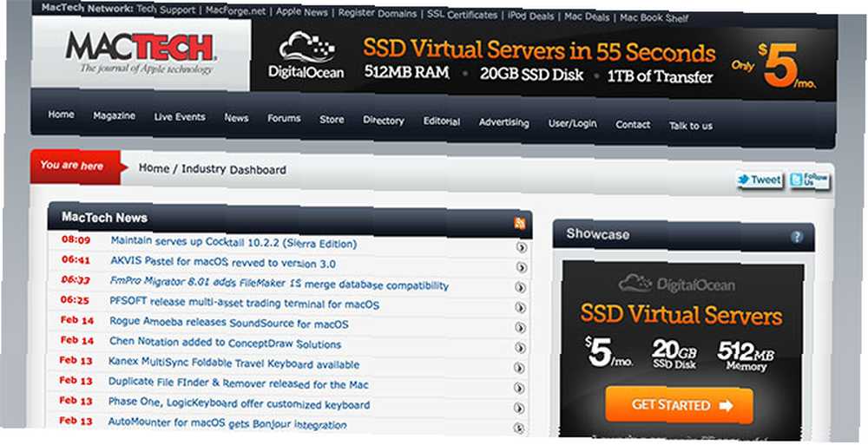The height and width of the screenshot is (445, 868).
Task: Open headline Maintain serves up Cocktail 10.2.2
Action: [x=233, y=242]
